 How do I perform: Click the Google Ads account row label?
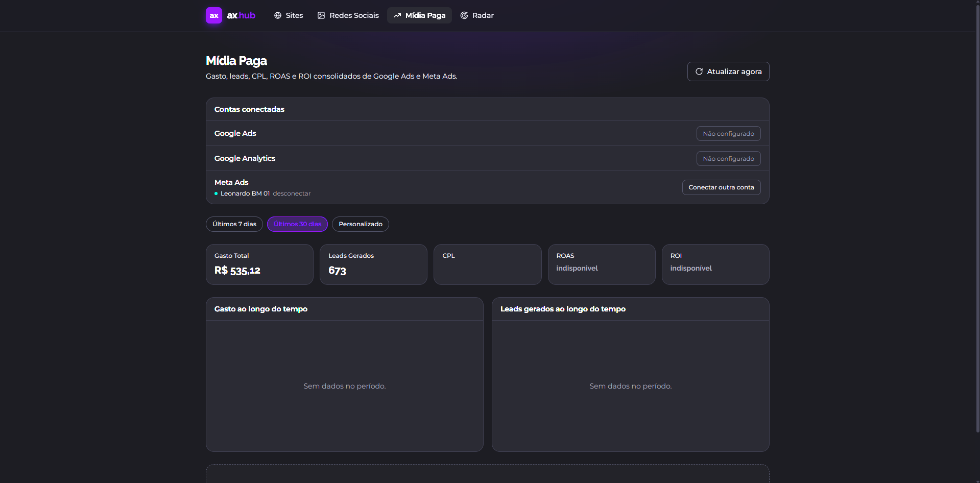pyautogui.click(x=235, y=133)
